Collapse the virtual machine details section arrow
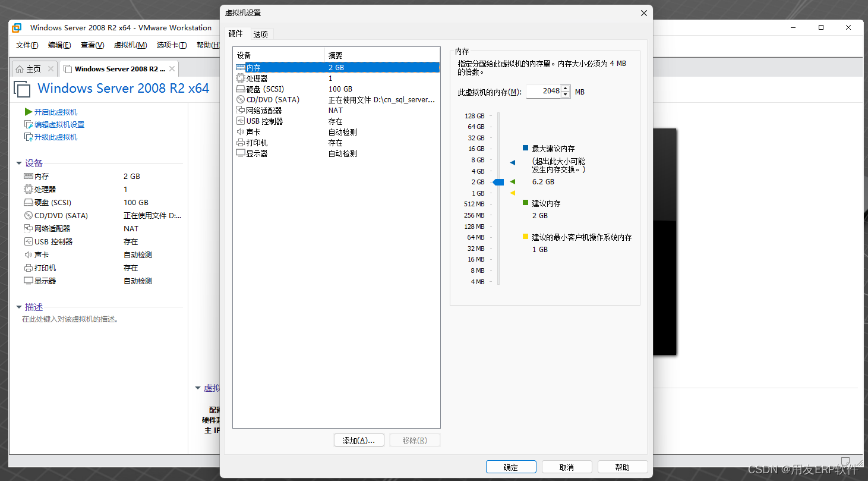868x481 pixels. pos(198,388)
